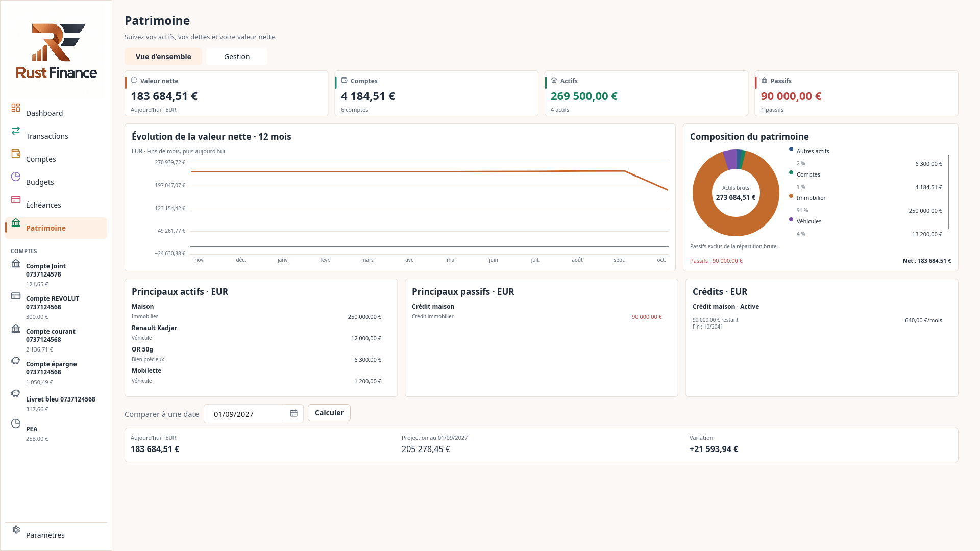Select the Comptes wallet icon in navigation
Image resolution: width=980 pixels, height=551 pixels.
pyautogui.click(x=16, y=154)
